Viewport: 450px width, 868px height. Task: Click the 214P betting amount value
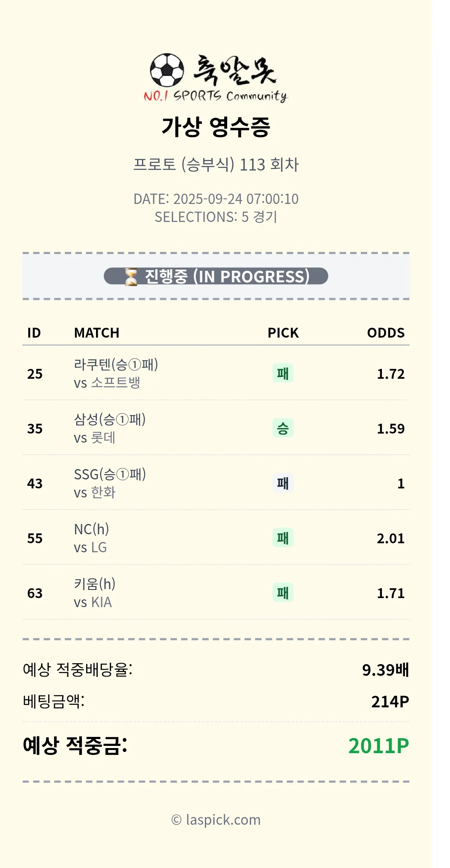[390, 702]
